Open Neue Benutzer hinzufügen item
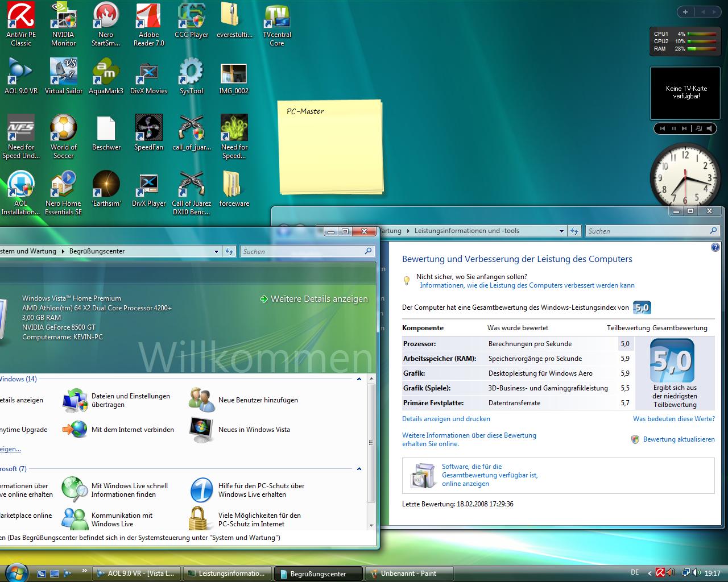The width and height of the screenshot is (728, 582). pos(244,400)
